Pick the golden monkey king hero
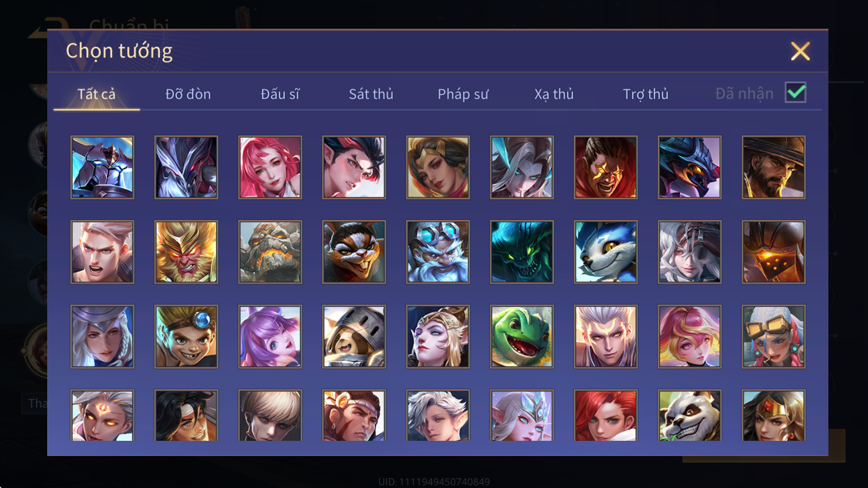This screenshot has height=488, width=868. click(x=186, y=252)
